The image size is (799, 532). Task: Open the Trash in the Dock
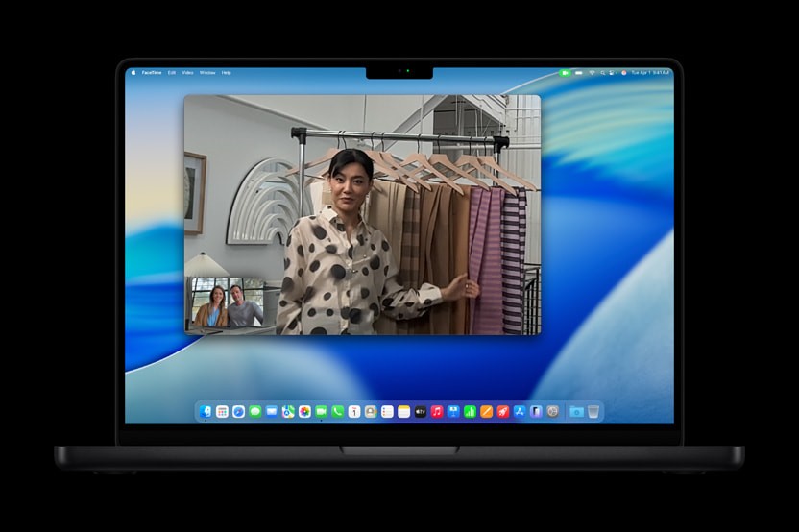tap(593, 412)
